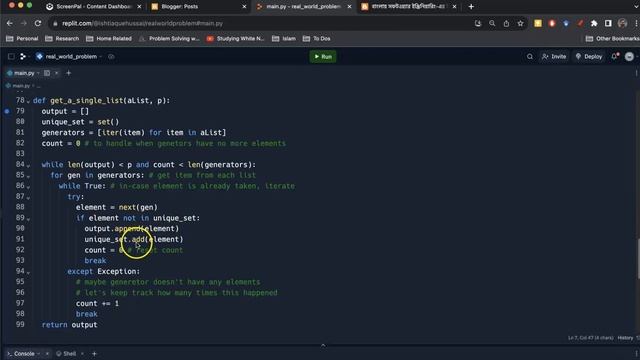Close the Blogger: Posts browser tab
Image resolution: width=640 pixels, height=360 pixels.
(244, 7)
